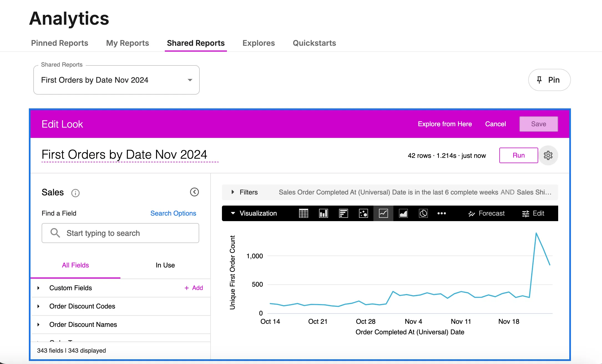Viewport: 602px width, 364px height.
Task: Select the line chart visualization icon
Action: [383, 213]
